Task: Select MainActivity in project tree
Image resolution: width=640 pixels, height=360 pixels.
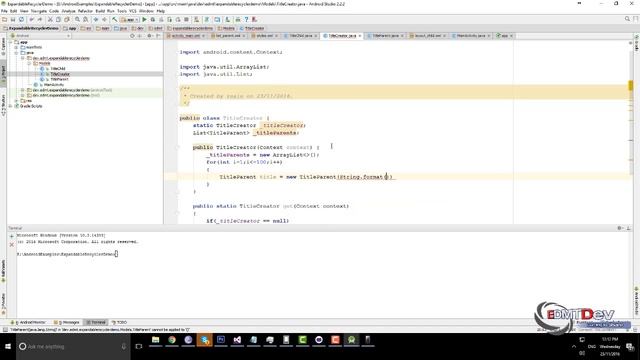Action: [53, 84]
